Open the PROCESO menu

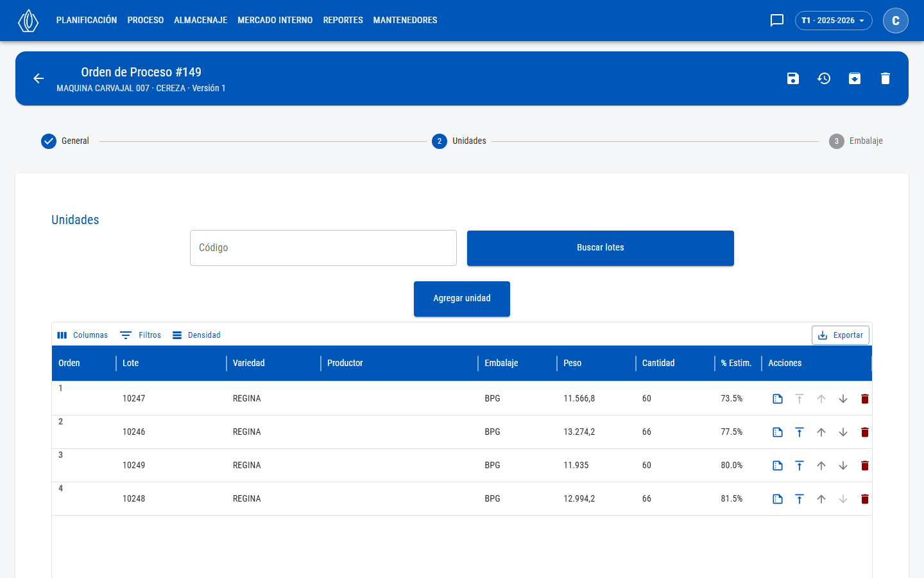(146, 21)
